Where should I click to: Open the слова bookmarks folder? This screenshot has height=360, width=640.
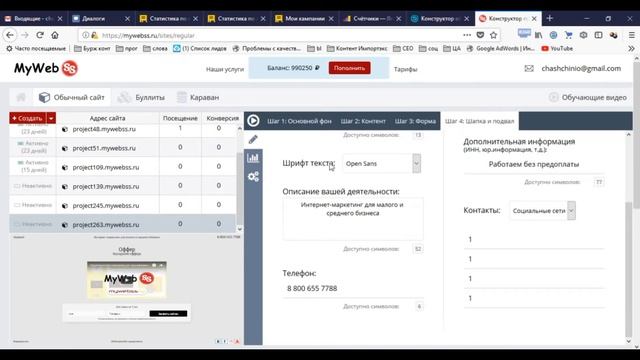pos(156,49)
